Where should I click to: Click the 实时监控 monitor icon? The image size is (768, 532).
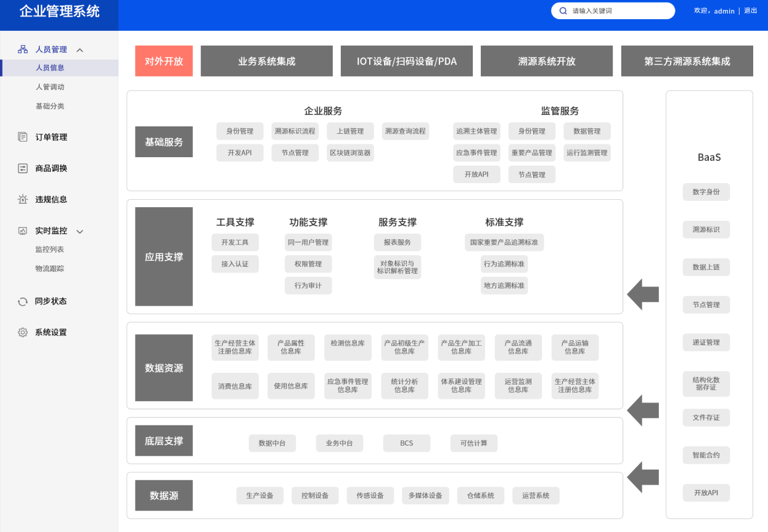coord(23,231)
